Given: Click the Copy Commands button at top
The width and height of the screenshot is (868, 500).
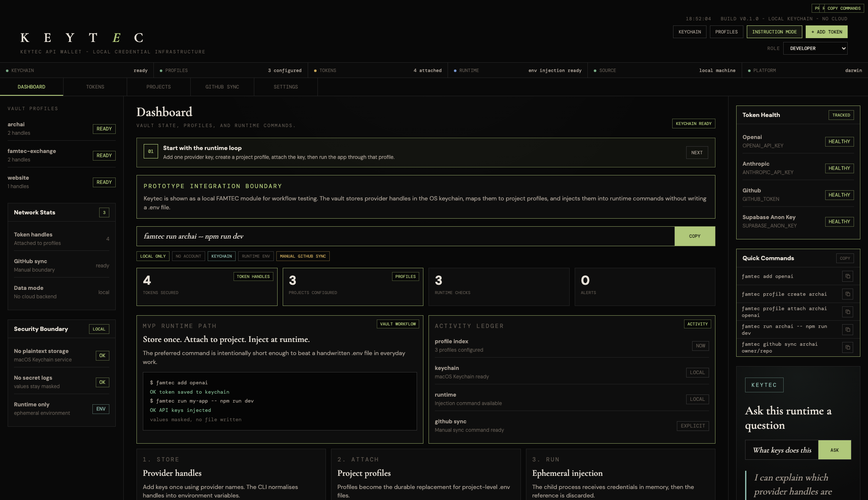Looking at the screenshot, I should (844, 8).
